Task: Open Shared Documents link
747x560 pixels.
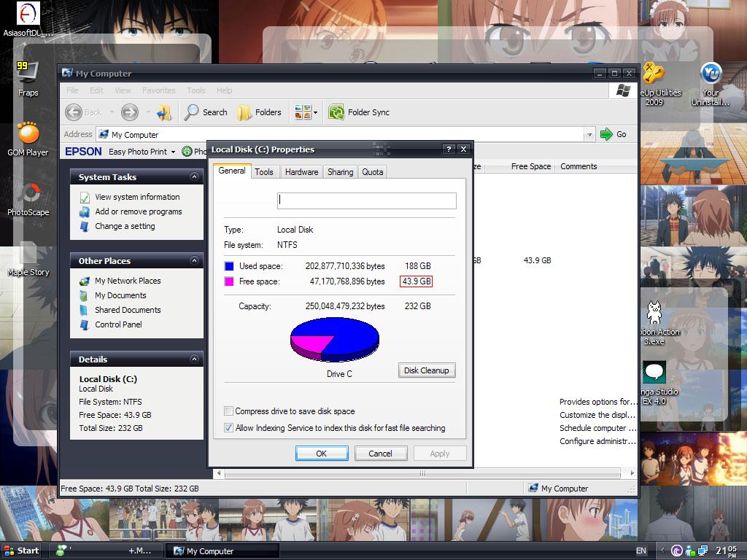Action: coord(120,310)
